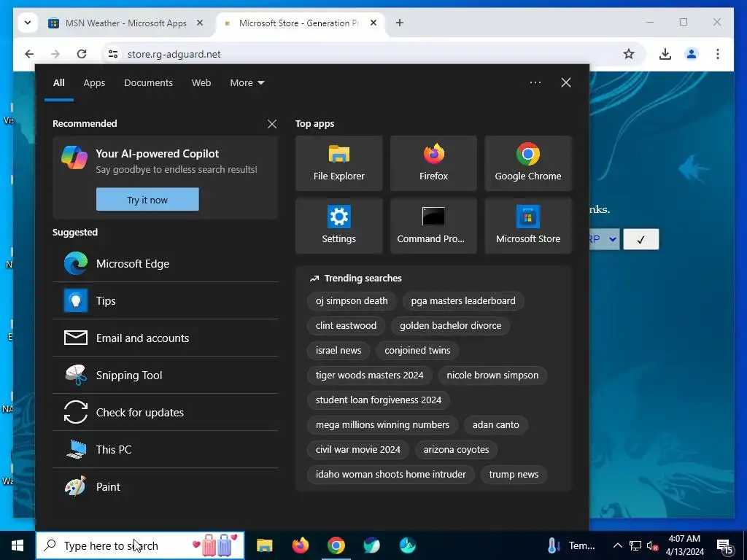This screenshot has width=747, height=560.
Task: Click the speaker volume tray icon
Action: (652, 545)
